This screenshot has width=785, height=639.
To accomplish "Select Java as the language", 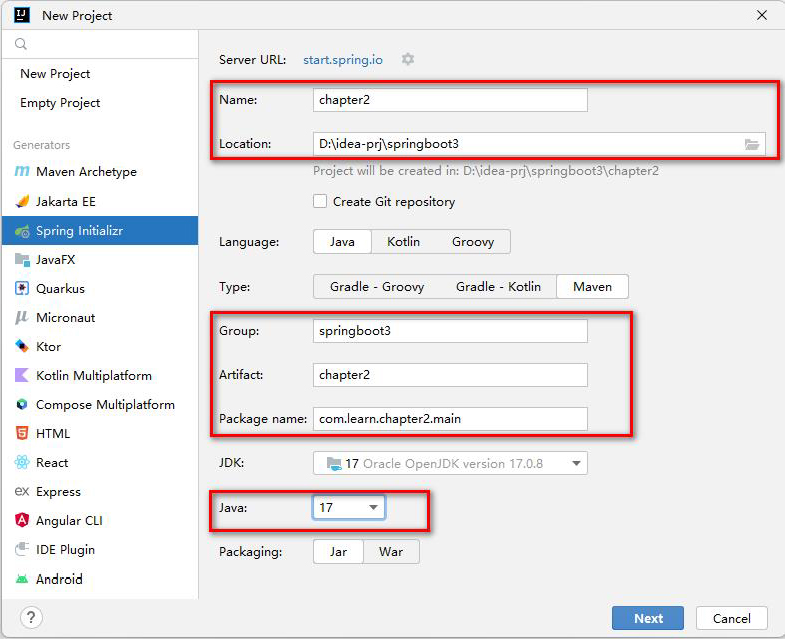I will point(342,242).
